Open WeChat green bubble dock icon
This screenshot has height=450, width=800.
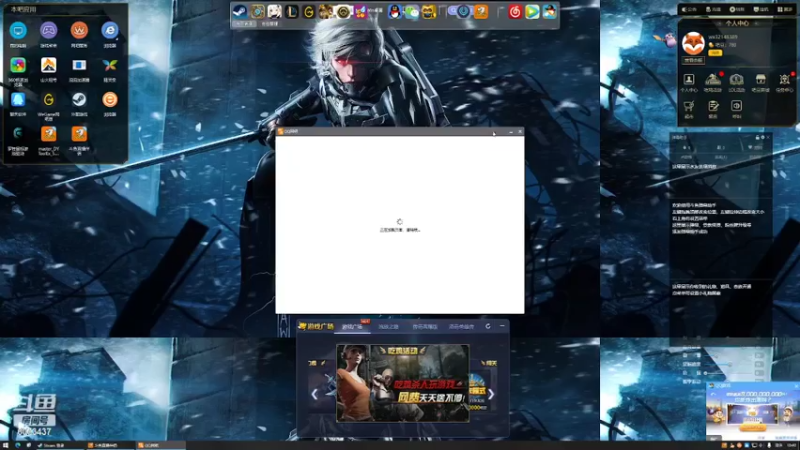tap(412, 11)
